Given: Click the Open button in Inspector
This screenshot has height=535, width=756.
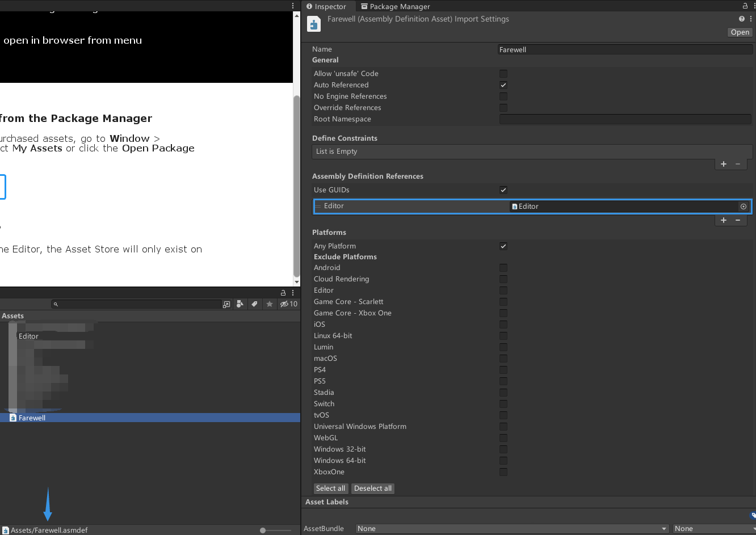Looking at the screenshot, I should (x=740, y=32).
